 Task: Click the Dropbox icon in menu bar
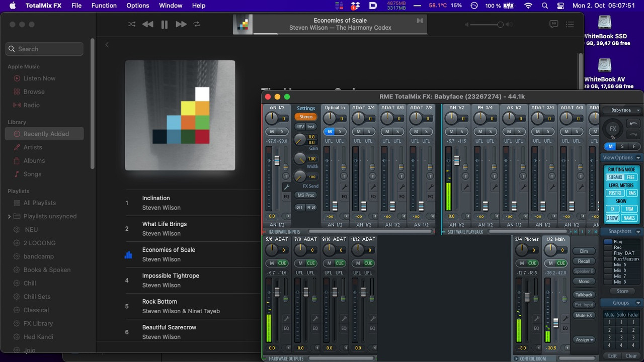tap(356, 6)
